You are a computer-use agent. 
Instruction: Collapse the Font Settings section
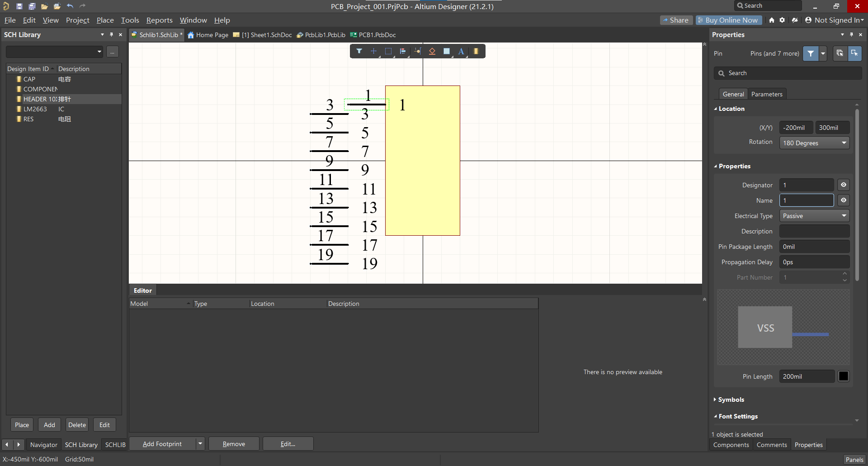716,416
